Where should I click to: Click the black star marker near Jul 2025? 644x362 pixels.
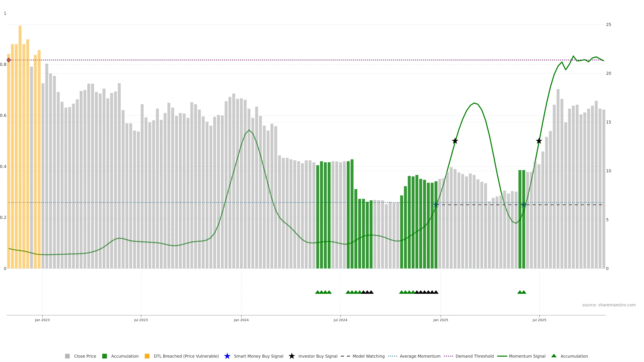539,141
